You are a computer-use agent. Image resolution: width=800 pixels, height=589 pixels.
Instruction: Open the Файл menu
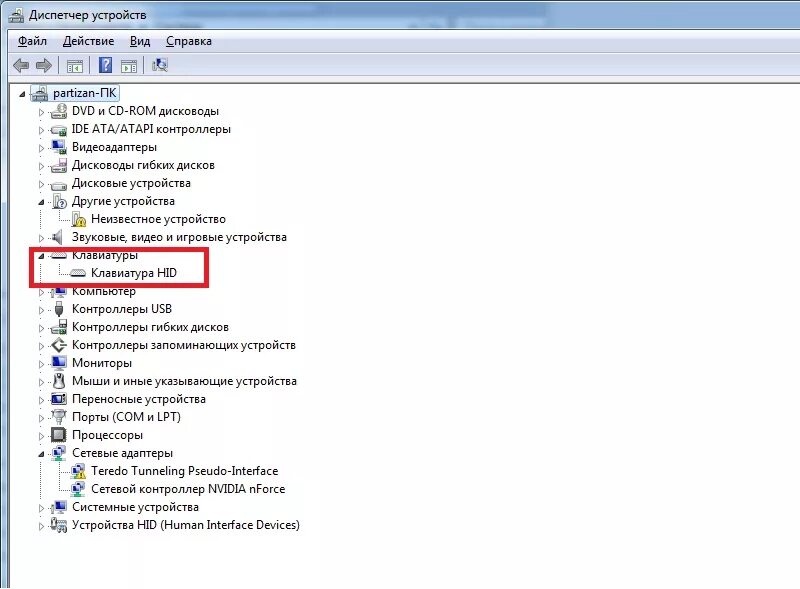coord(32,41)
